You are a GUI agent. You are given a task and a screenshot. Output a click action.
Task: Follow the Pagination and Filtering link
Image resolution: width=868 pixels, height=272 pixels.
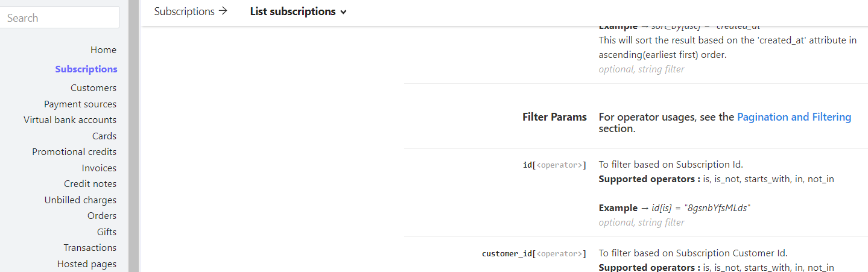[794, 117]
